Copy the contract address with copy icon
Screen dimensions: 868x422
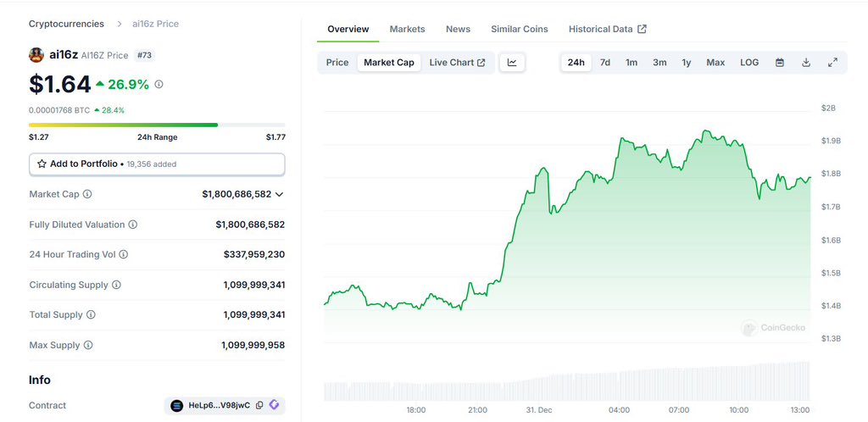tap(259, 405)
